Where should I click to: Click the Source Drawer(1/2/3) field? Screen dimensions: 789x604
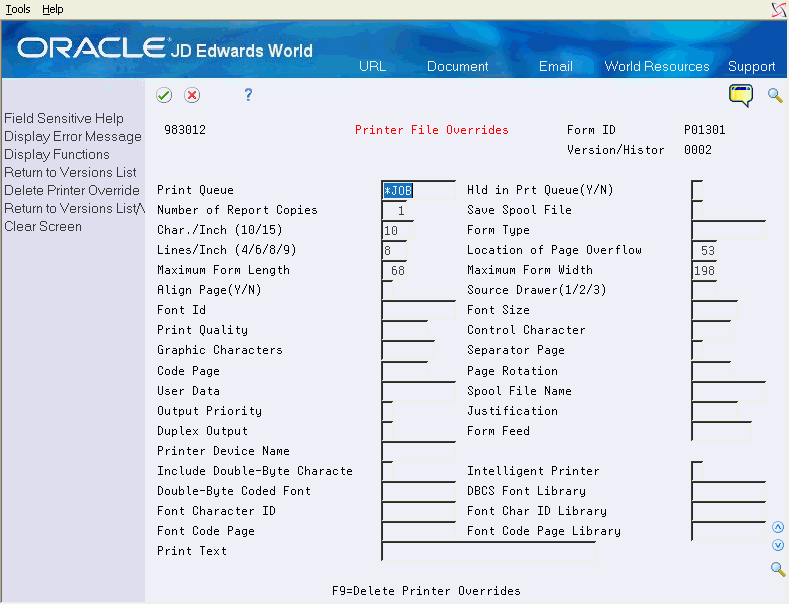(x=704, y=290)
